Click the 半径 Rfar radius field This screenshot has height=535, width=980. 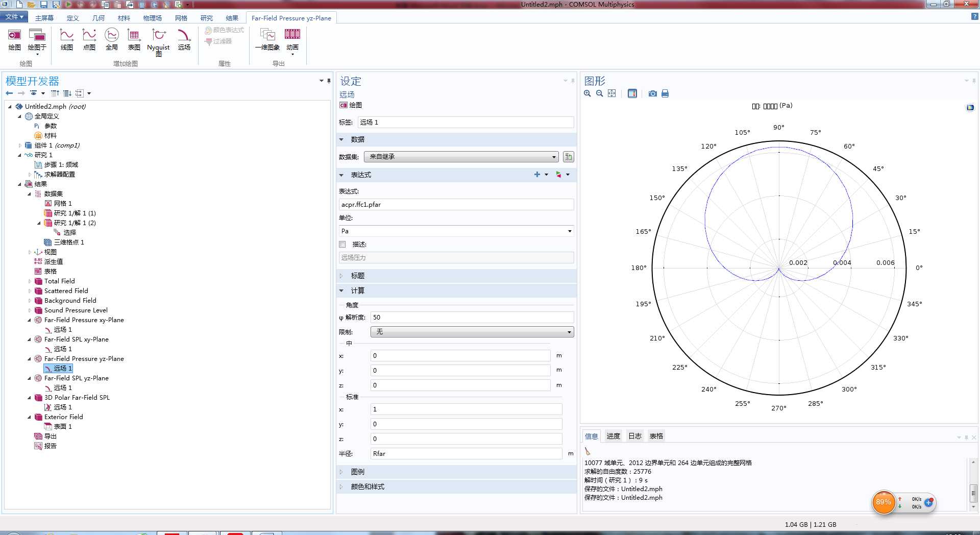pos(466,454)
